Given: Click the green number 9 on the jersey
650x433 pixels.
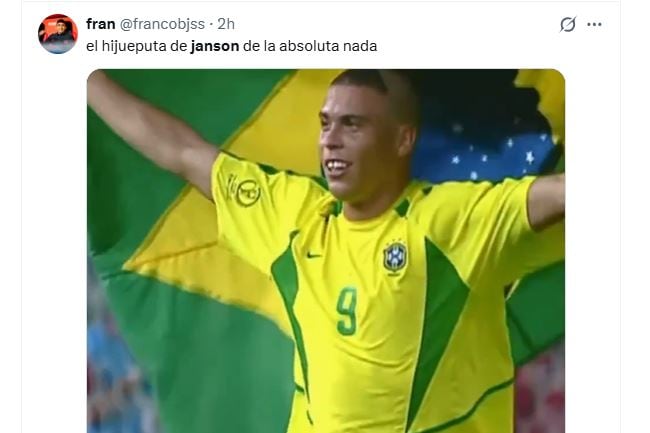Looking at the screenshot, I should (347, 311).
